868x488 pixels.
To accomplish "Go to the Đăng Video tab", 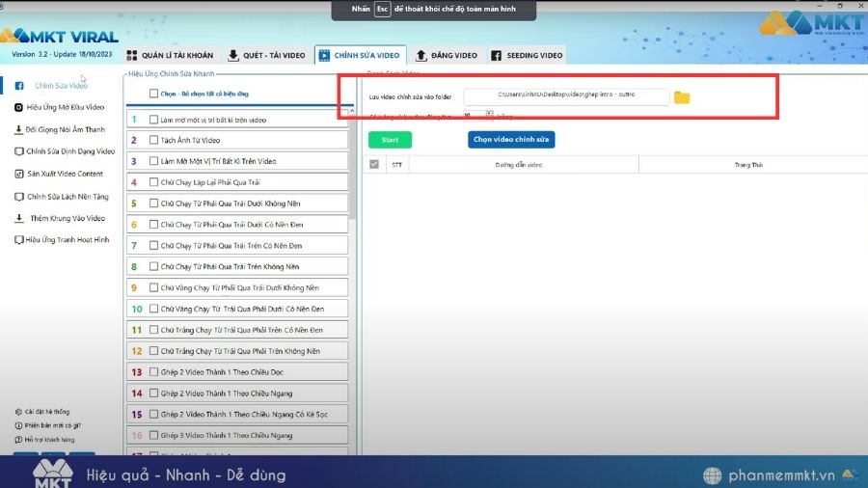I will coord(446,55).
